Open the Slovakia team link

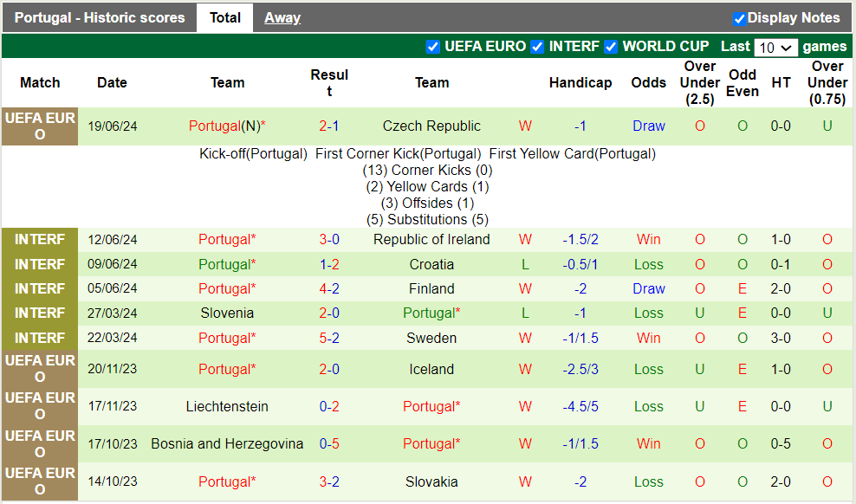click(x=431, y=482)
